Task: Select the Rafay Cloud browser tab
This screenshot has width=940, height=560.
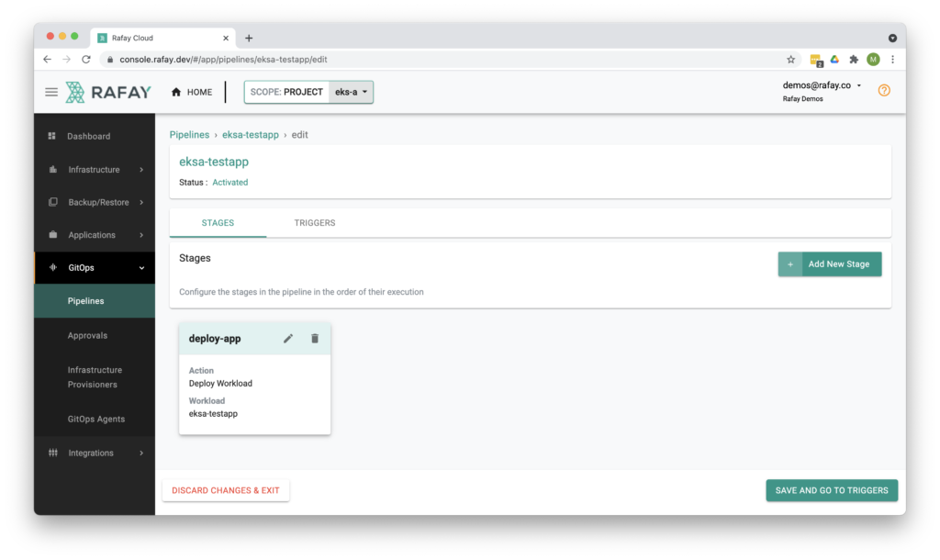Action: (x=162, y=39)
